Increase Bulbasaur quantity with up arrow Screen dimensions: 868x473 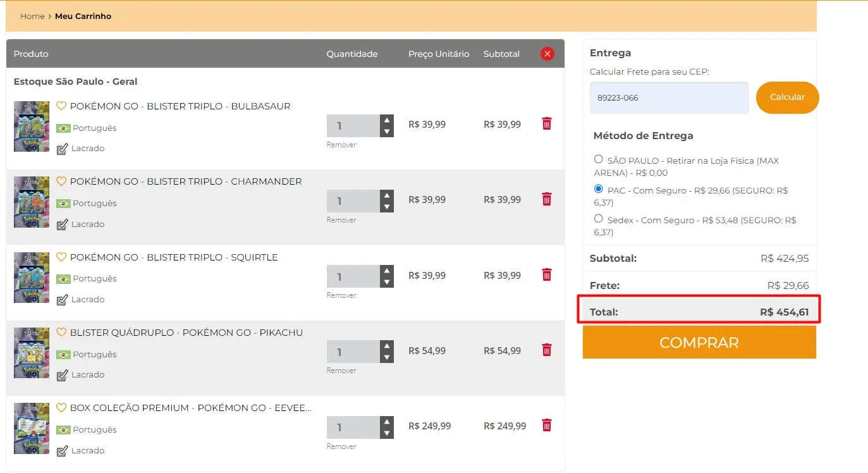pyautogui.click(x=387, y=120)
